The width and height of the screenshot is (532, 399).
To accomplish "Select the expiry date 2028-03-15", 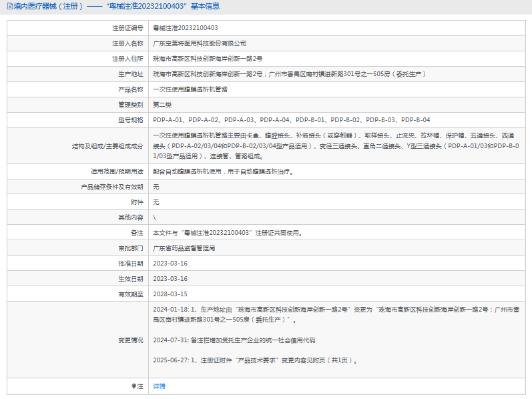I will coord(170,294).
